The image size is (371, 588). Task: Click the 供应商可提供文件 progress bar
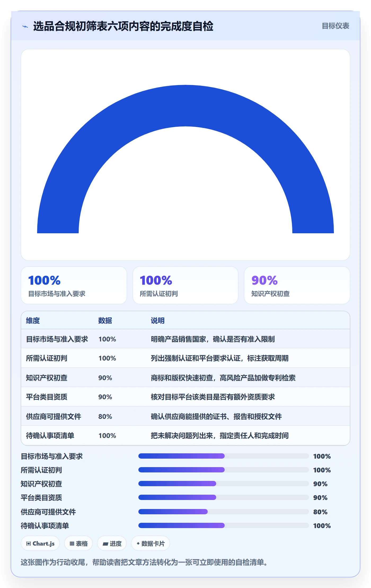tap(224, 512)
